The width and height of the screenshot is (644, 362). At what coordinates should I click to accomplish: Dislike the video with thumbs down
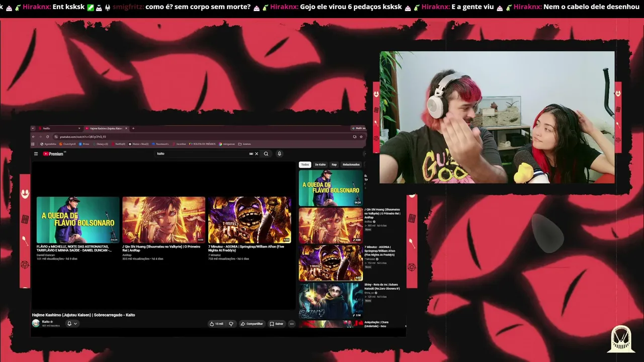point(231,324)
